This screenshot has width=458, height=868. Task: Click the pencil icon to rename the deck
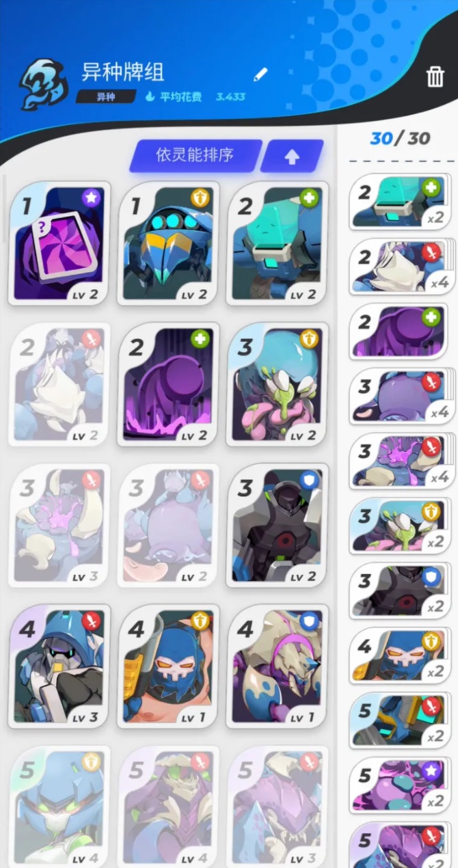260,74
